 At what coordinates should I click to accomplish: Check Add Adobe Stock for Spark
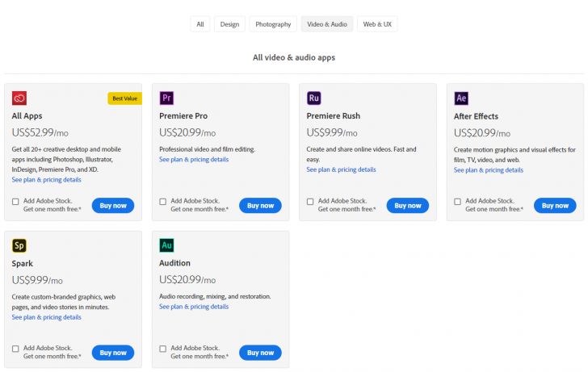[16, 349]
